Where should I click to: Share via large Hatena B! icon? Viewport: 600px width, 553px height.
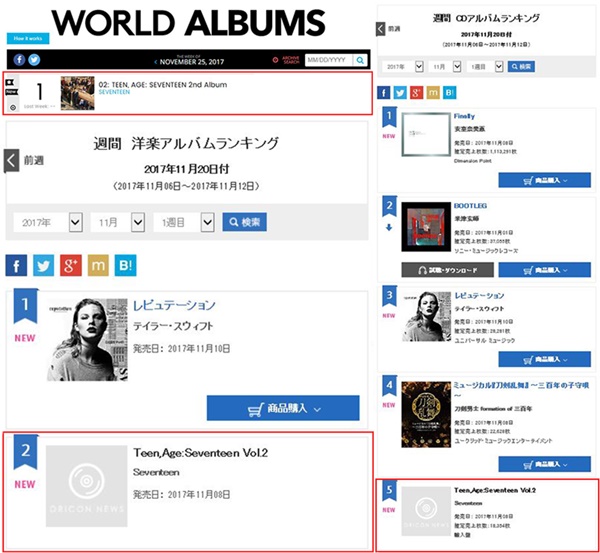[x=126, y=265]
